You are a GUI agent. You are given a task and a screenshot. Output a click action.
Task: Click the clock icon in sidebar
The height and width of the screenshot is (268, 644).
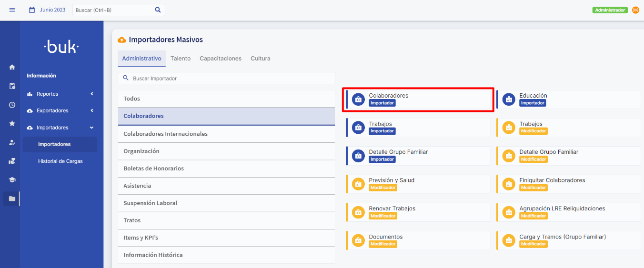coord(12,105)
